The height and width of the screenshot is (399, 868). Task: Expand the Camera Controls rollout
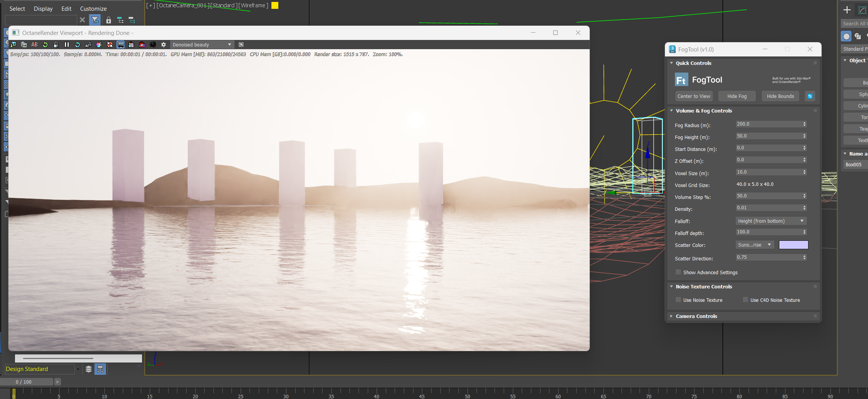pos(671,316)
